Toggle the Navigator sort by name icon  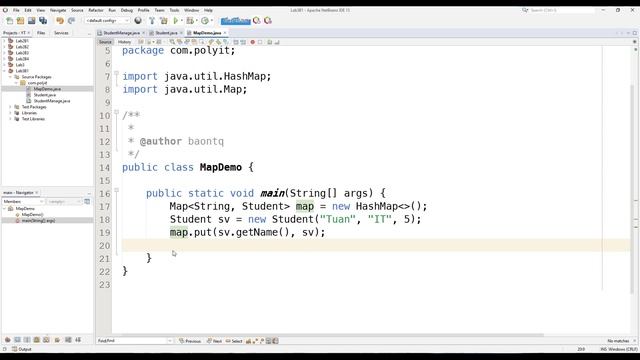68,340
